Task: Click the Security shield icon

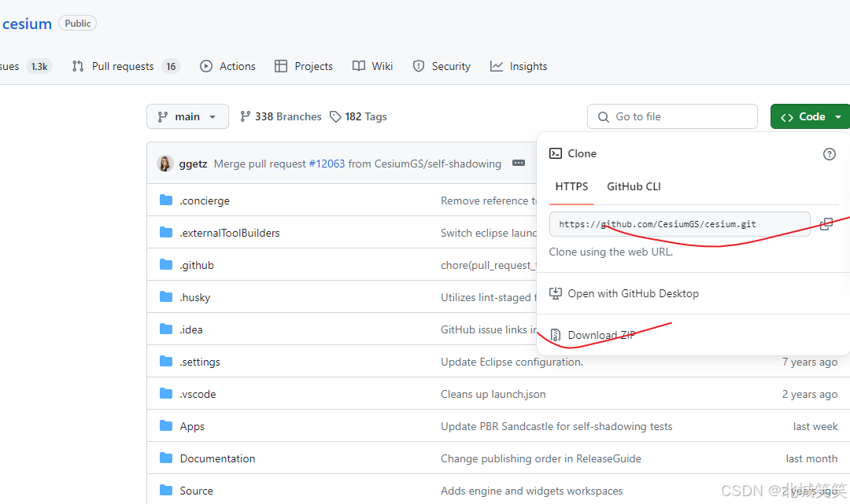Action: click(419, 66)
